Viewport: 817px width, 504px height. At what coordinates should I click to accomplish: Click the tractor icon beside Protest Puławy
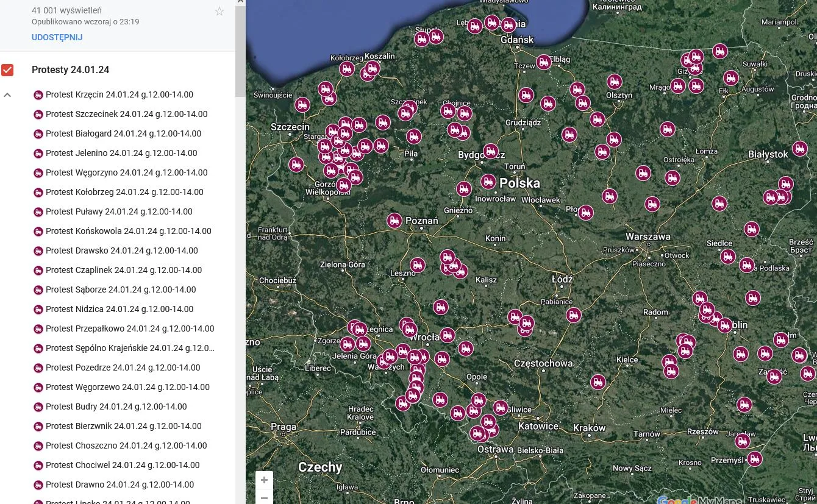click(x=38, y=212)
